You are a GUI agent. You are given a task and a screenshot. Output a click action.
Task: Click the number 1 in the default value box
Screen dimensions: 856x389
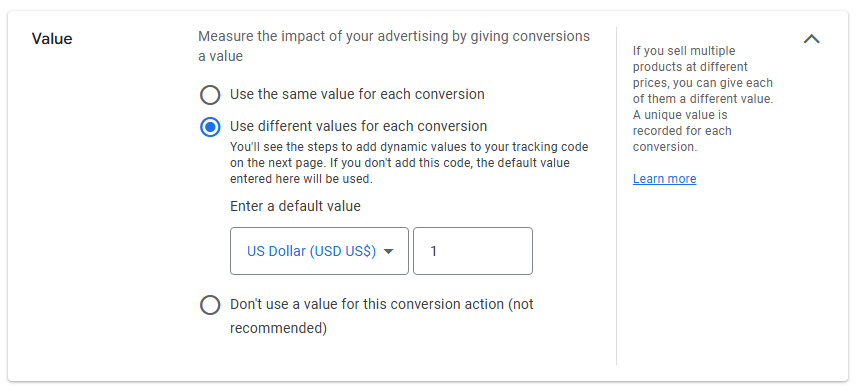(x=433, y=252)
